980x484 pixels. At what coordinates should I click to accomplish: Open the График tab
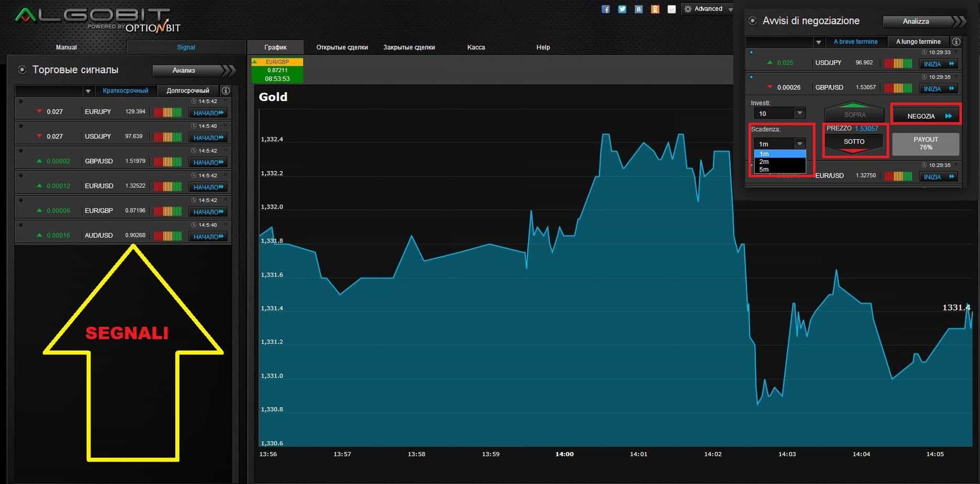(x=276, y=47)
